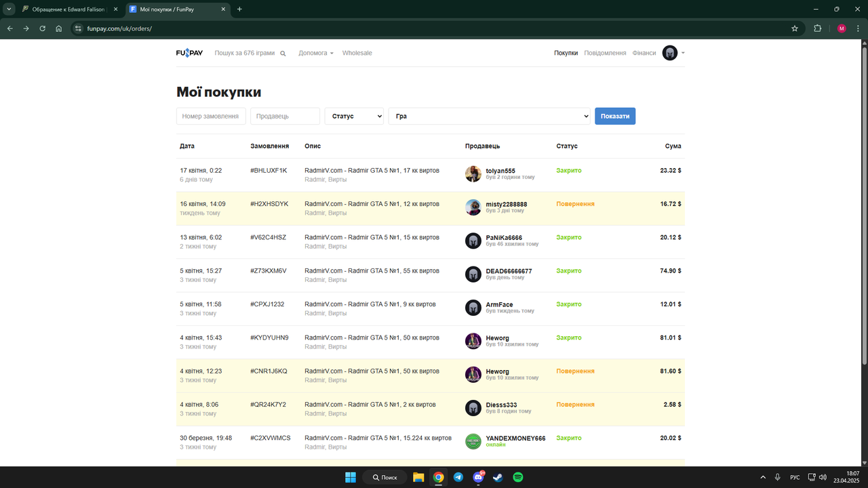Select the Мої покупки / FunPay tab

click(177, 9)
